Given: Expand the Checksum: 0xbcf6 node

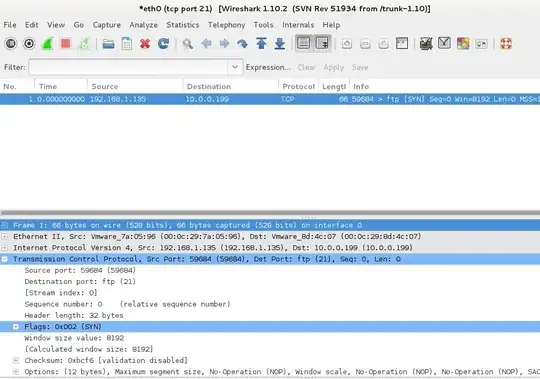Looking at the screenshot, I should 16,360.
